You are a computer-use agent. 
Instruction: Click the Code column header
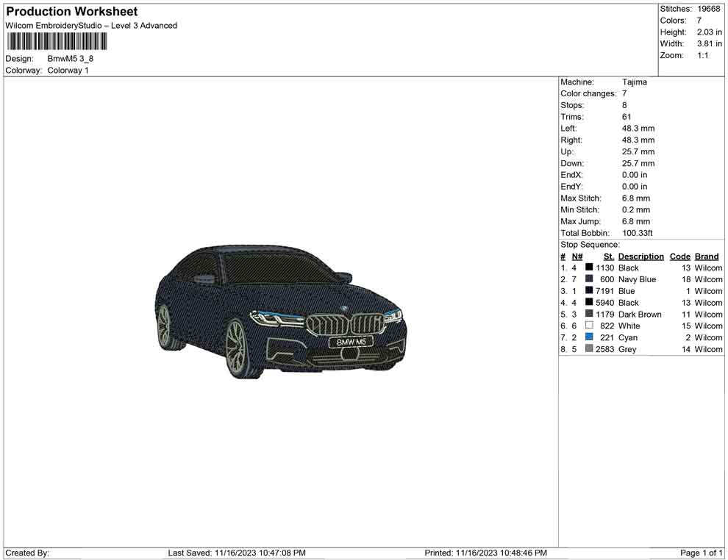[680, 256]
